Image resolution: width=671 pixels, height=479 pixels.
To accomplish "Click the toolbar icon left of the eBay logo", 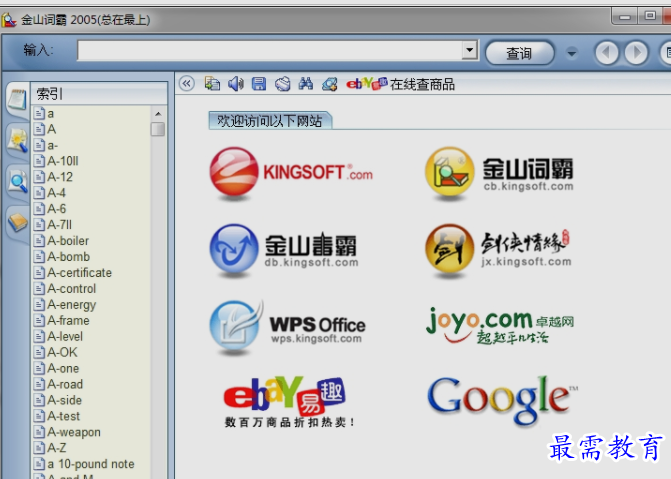I will (330, 83).
